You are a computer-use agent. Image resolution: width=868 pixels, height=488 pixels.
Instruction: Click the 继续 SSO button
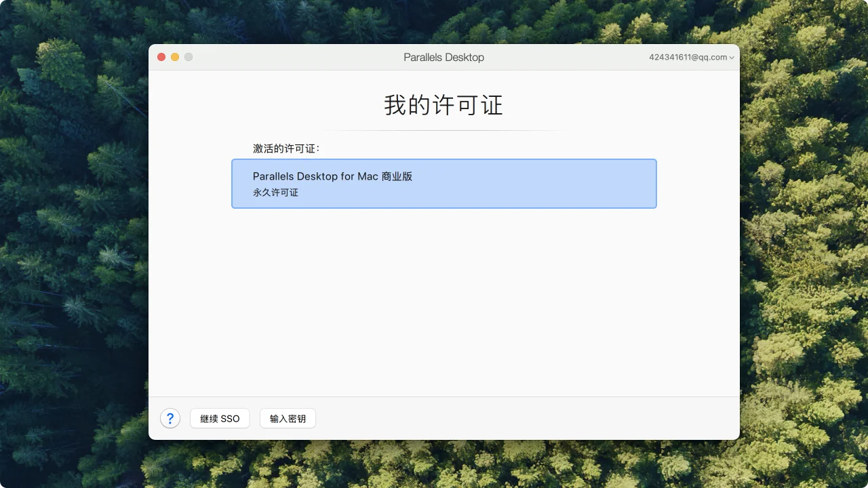click(x=220, y=419)
